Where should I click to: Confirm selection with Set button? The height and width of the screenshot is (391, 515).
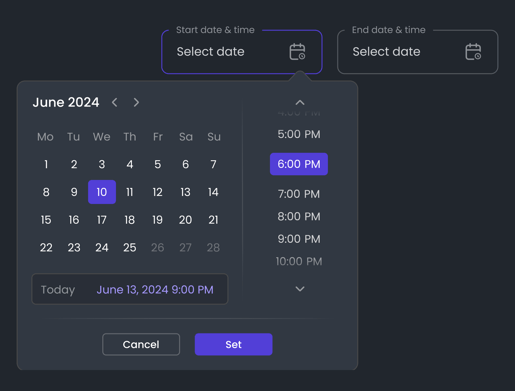[234, 344]
